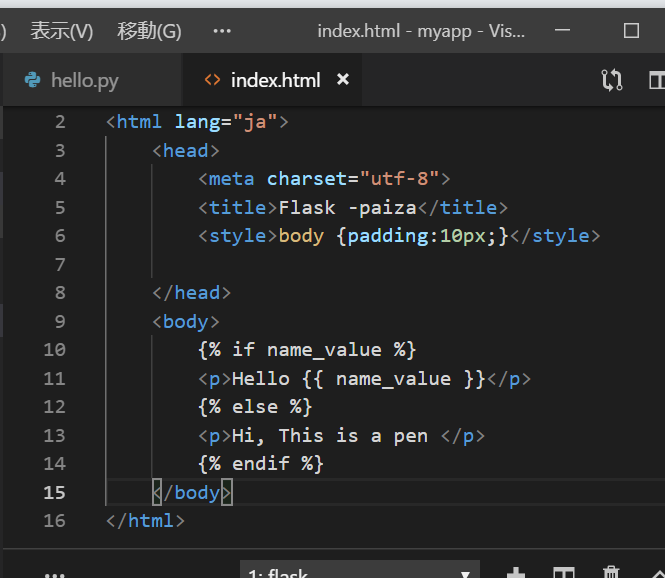The width and height of the screenshot is (665, 578).
Task: Click the Python icon on hello.py tab
Action: click(32, 81)
